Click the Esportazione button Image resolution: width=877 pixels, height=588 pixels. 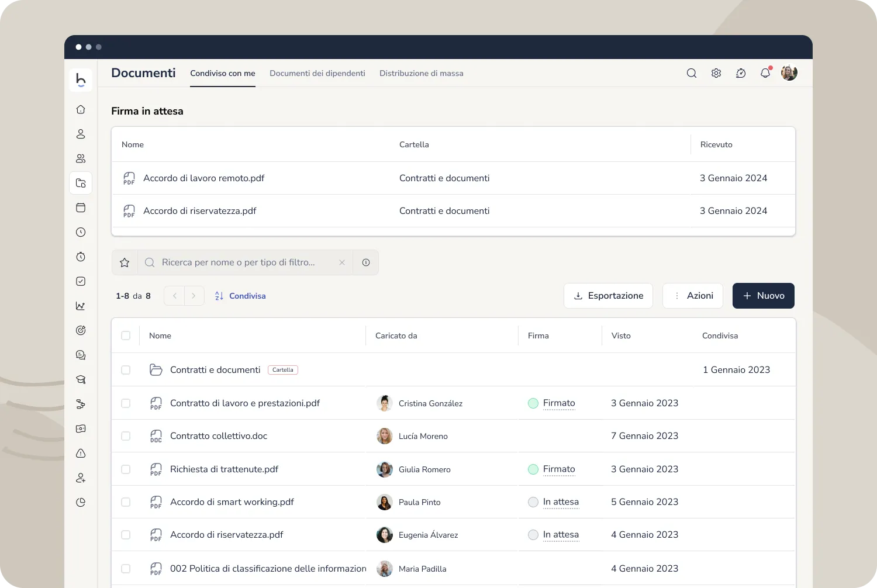click(608, 296)
